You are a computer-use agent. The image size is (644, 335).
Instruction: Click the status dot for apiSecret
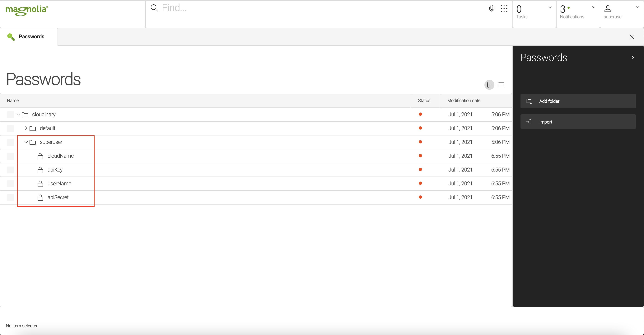point(420,197)
